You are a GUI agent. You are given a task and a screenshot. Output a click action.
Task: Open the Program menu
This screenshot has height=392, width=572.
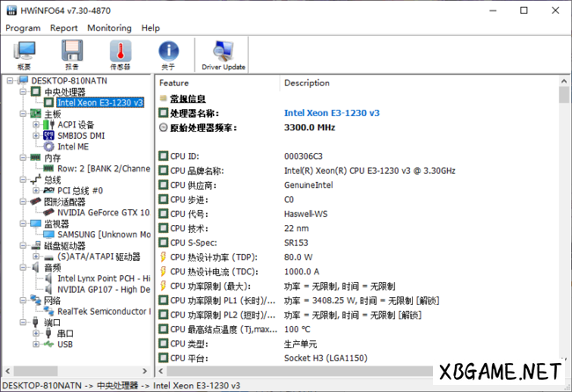click(23, 28)
